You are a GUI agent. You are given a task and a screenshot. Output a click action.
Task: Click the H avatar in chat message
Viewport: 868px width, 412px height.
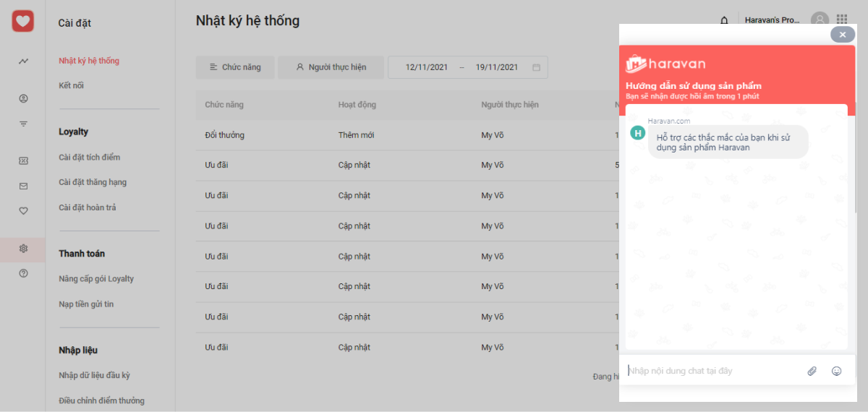(x=637, y=132)
